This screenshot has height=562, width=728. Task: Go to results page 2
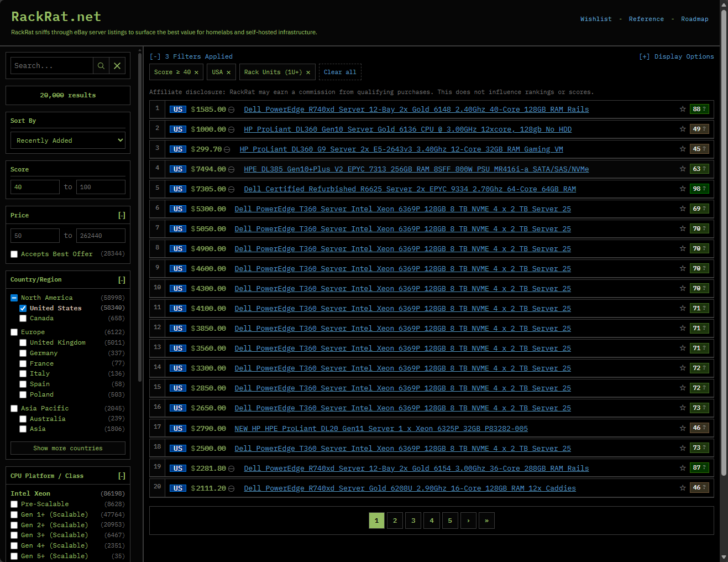point(395,521)
